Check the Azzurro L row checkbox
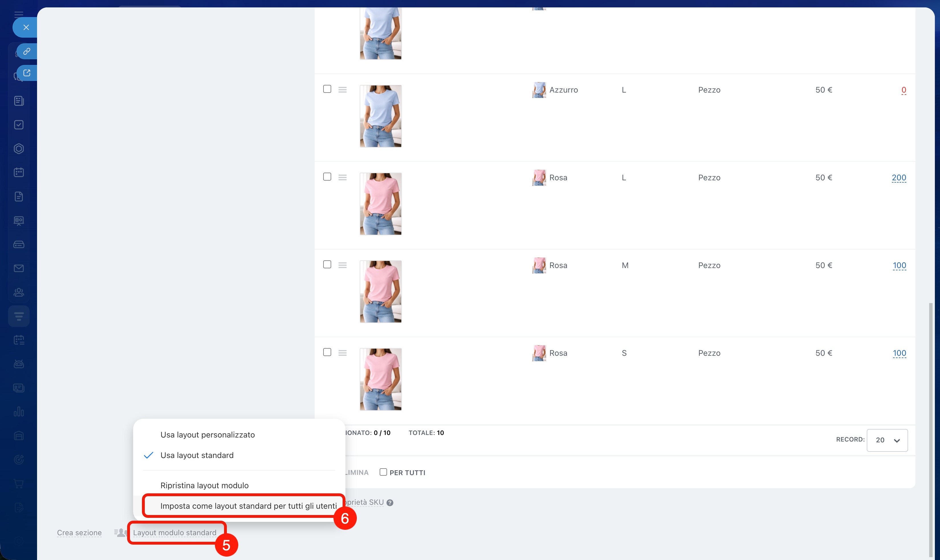 (327, 89)
